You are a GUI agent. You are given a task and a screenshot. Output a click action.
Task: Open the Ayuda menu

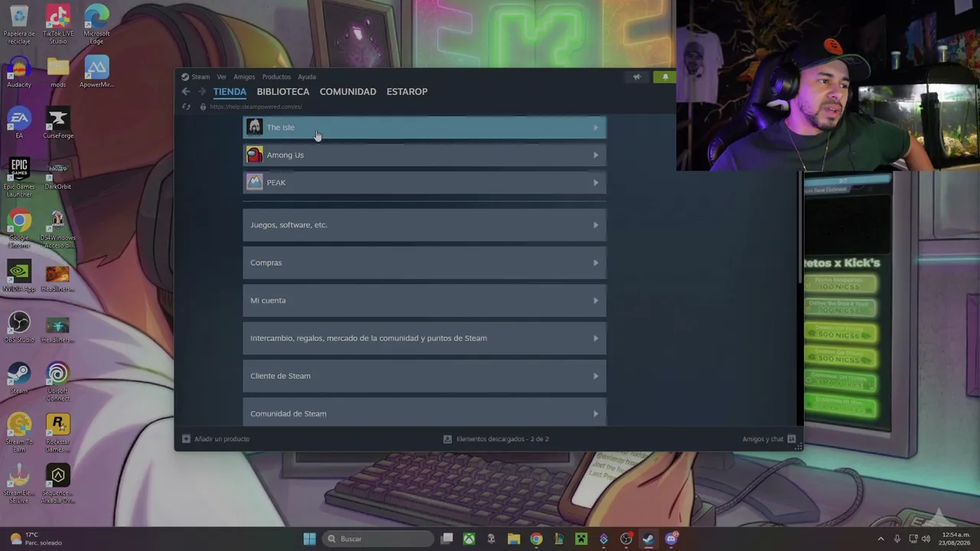(307, 77)
